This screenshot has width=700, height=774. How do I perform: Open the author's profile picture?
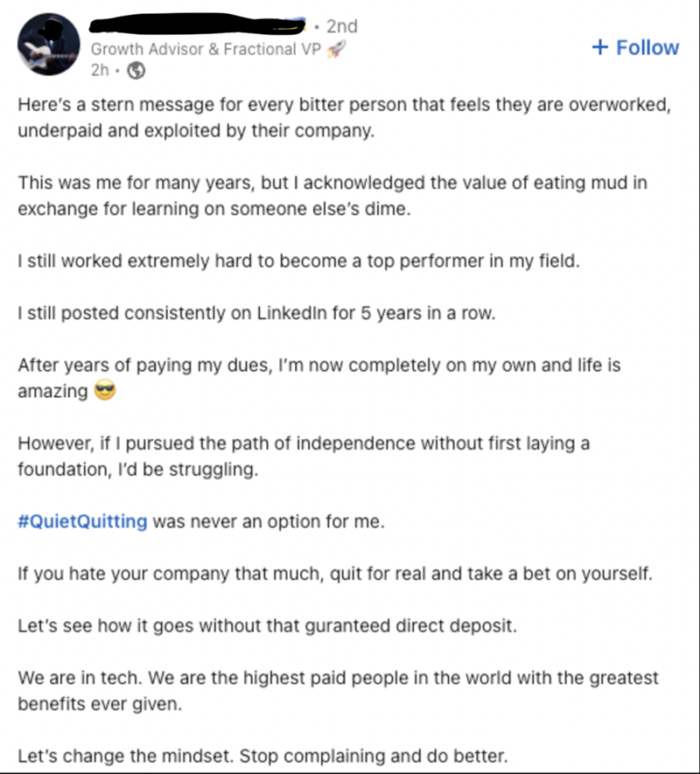[x=48, y=45]
